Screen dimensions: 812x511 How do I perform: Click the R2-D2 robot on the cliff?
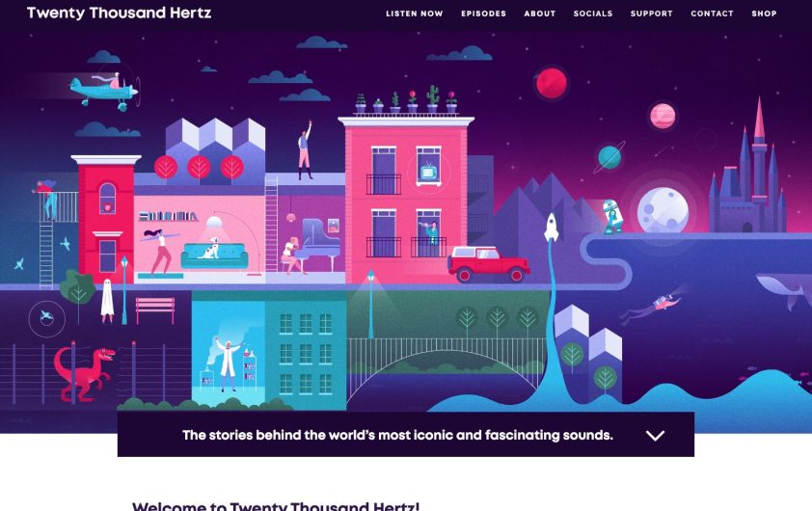612,216
